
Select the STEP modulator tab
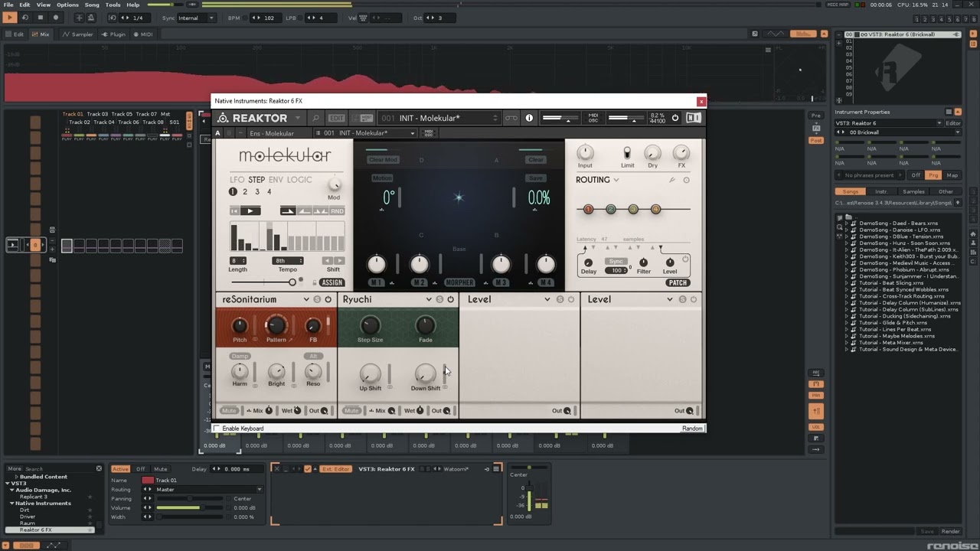[x=256, y=180]
